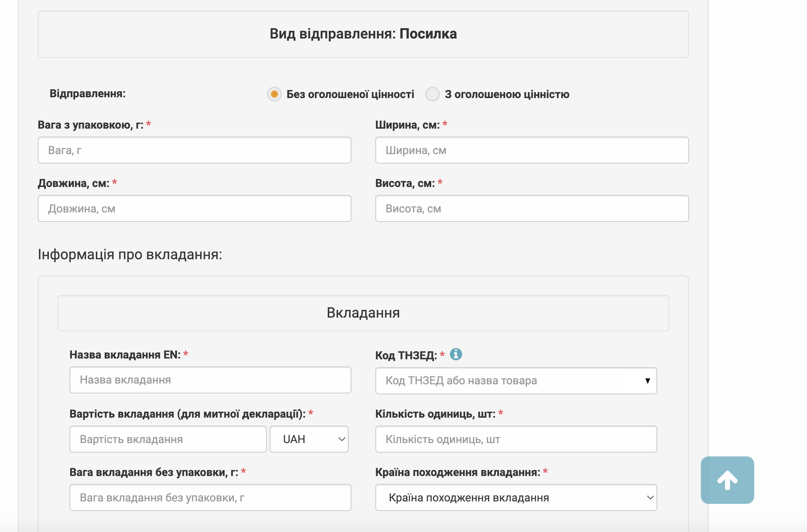Click the dropdown arrow in Код ТНЗЕД box

[647, 381]
